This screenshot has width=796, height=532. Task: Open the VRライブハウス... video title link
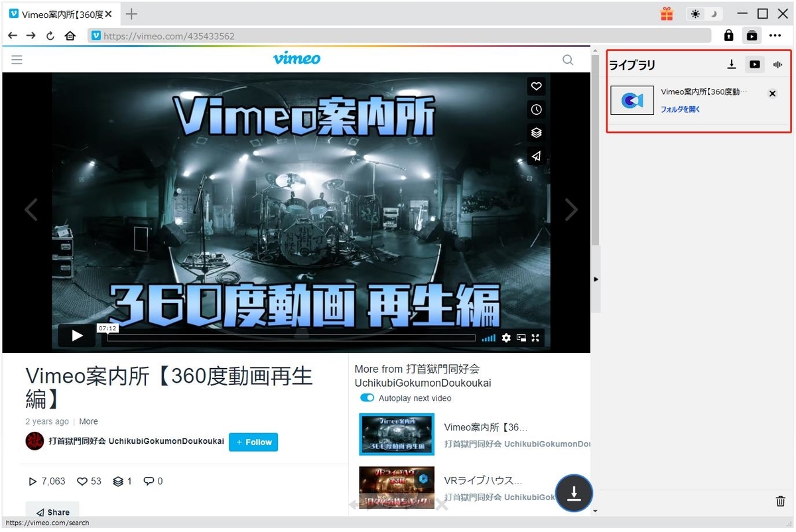(x=483, y=480)
